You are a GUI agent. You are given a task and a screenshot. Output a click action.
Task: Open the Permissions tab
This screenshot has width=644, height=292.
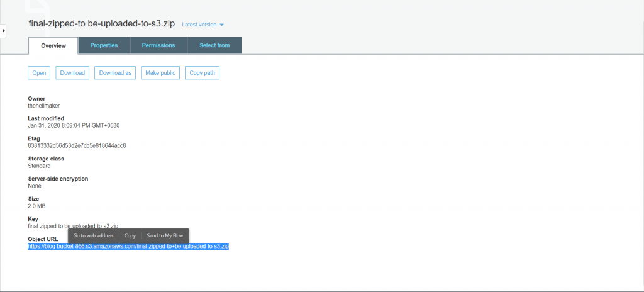tap(158, 45)
